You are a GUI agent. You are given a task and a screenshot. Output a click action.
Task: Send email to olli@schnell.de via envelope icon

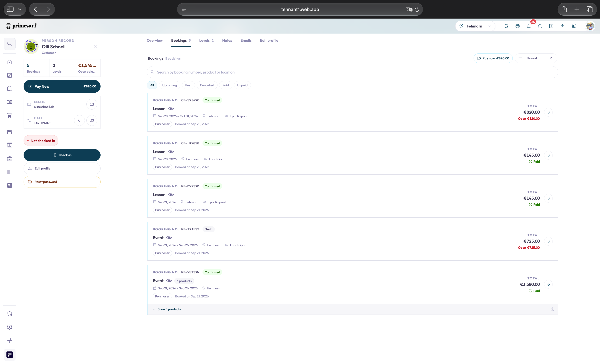coord(92,104)
